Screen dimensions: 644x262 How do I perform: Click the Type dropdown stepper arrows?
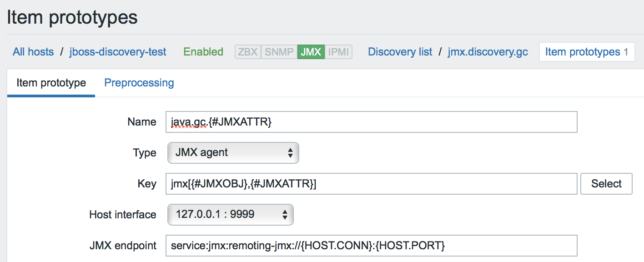[291, 153]
